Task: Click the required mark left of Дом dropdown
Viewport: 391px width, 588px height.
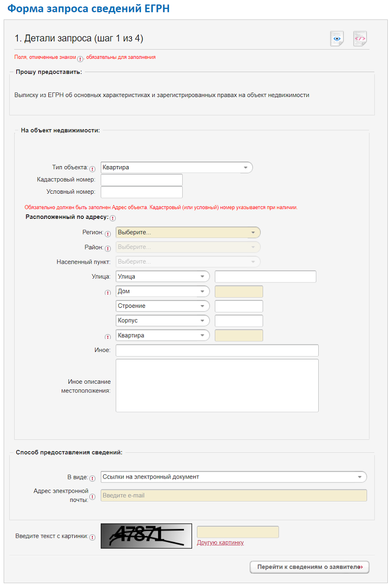Action: pyautogui.click(x=108, y=293)
